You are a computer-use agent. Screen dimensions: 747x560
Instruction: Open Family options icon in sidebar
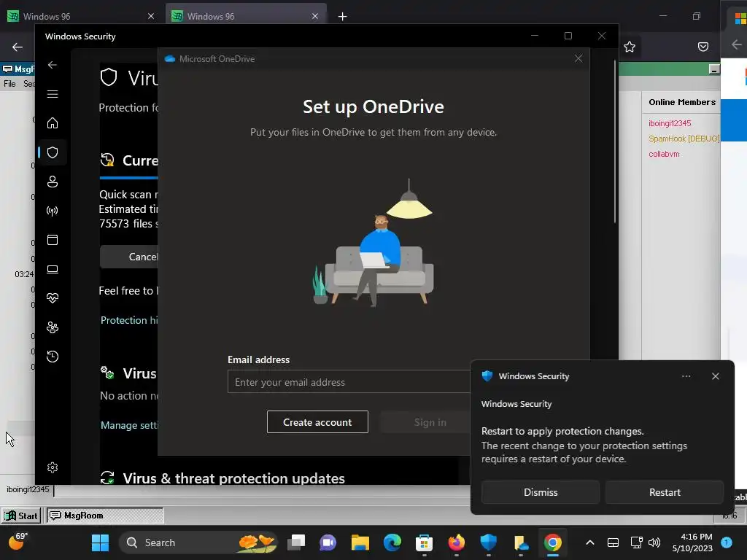[x=53, y=327]
